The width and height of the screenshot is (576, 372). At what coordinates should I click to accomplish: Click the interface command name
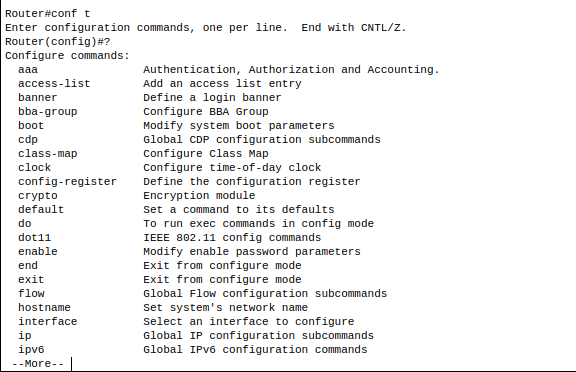click(48, 321)
